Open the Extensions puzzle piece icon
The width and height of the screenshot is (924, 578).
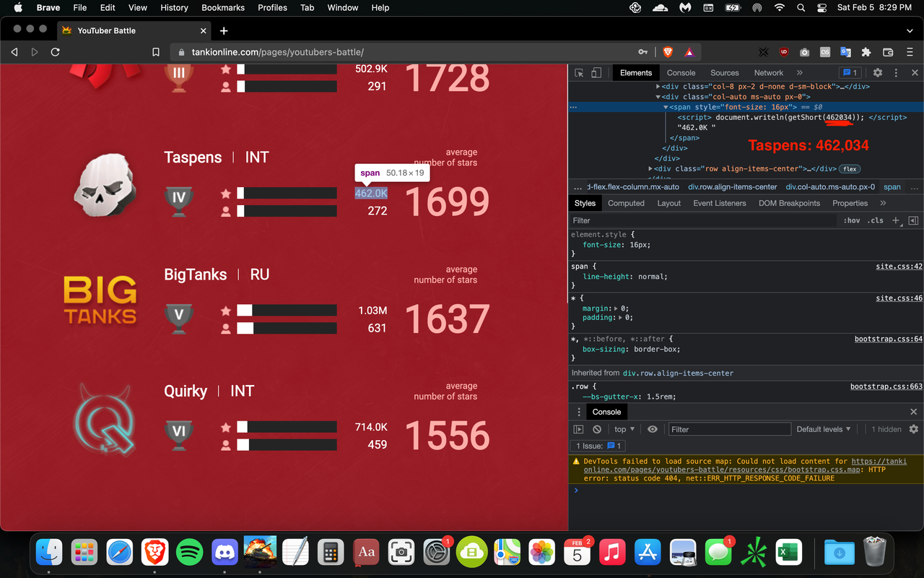tap(866, 52)
